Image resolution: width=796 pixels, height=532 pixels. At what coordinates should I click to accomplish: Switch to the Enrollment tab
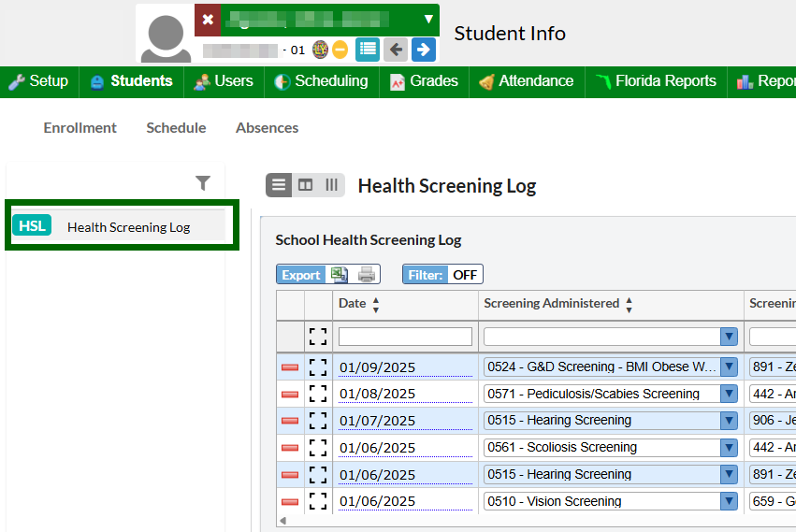(x=80, y=128)
